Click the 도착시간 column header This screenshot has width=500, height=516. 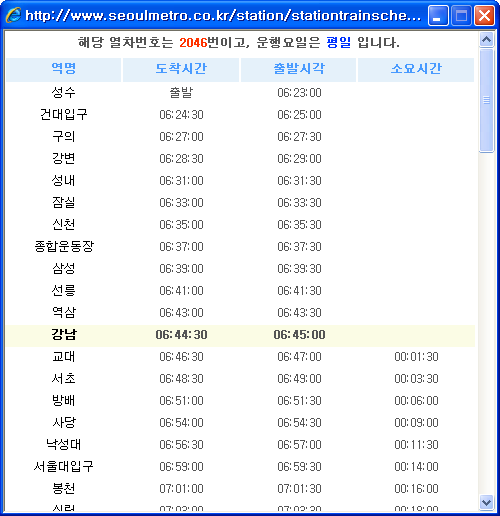[181, 69]
